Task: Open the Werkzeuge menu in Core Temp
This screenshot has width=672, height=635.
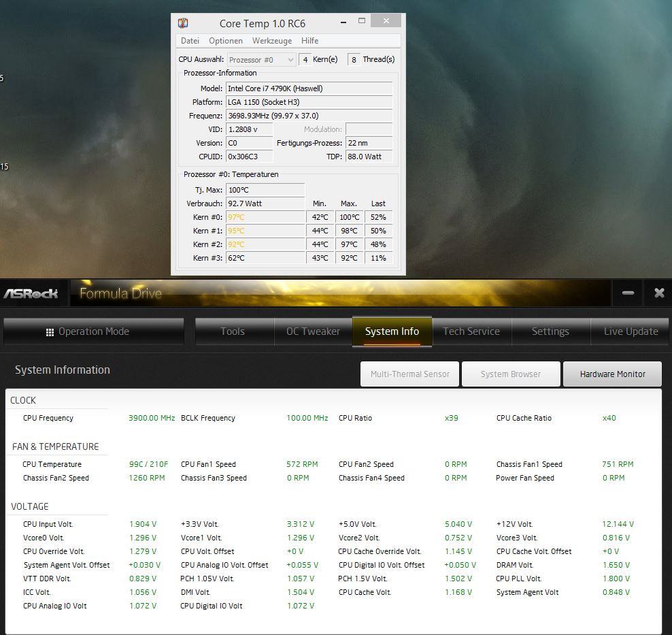Action: click(271, 41)
